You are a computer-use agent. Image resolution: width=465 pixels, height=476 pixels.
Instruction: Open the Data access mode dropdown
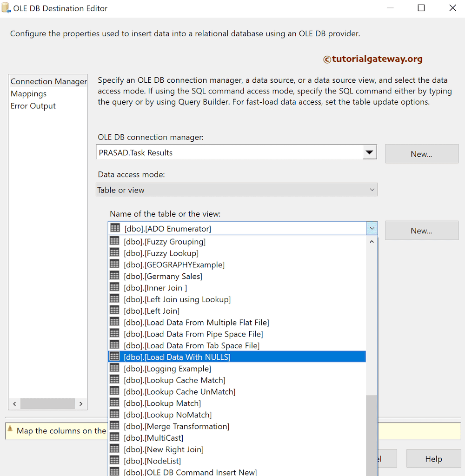pyautogui.click(x=372, y=190)
